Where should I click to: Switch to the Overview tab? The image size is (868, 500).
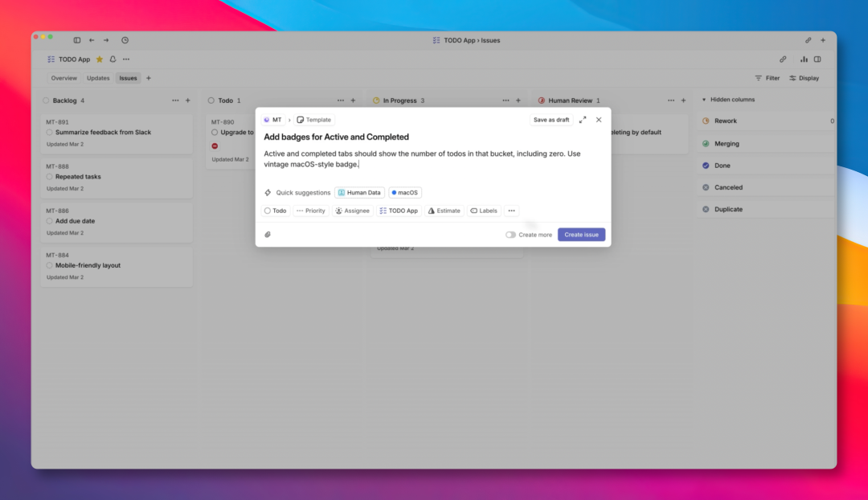64,78
